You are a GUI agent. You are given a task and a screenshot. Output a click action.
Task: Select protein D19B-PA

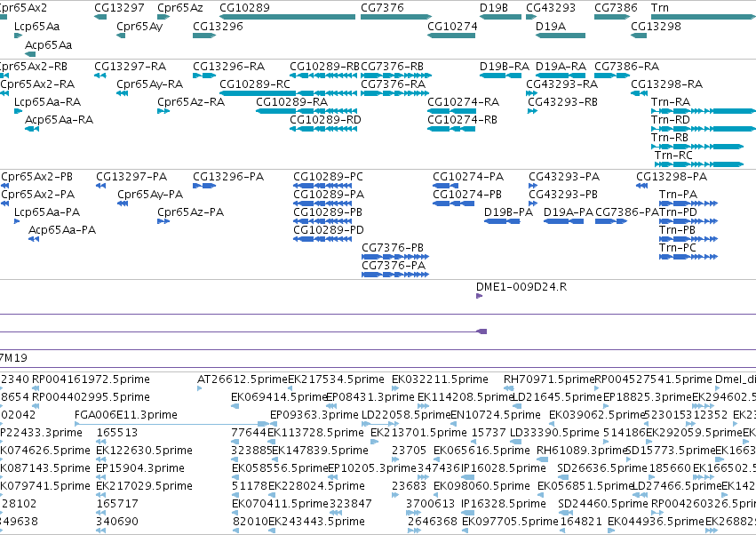[502, 221]
